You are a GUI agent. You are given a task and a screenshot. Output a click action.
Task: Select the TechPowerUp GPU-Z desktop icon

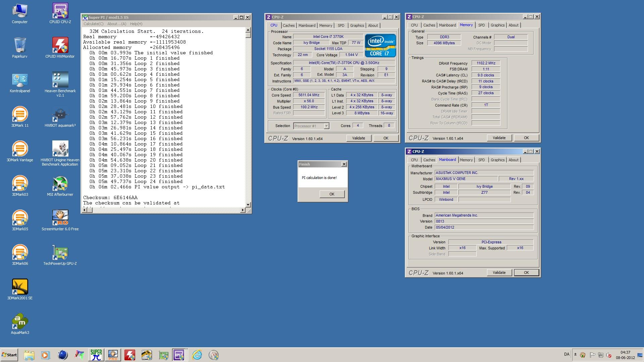click(60, 255)
